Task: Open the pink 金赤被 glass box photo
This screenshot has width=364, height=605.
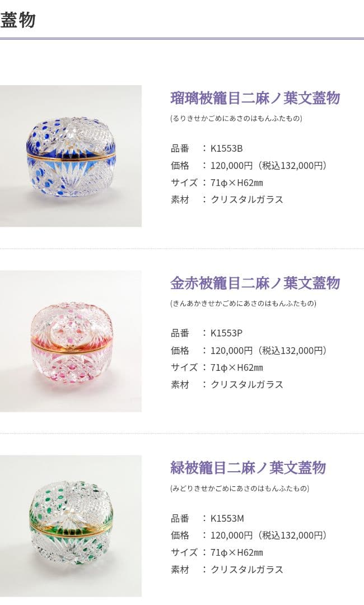Action: 71,341
